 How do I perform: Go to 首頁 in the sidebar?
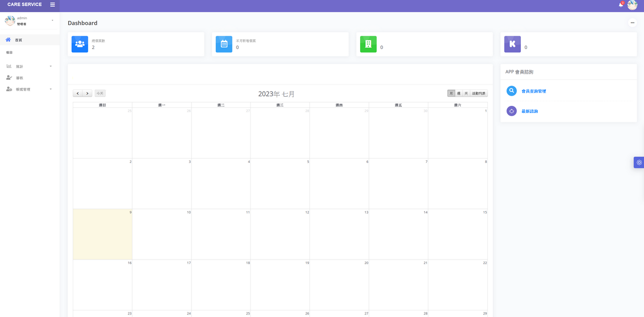point(18,40)
